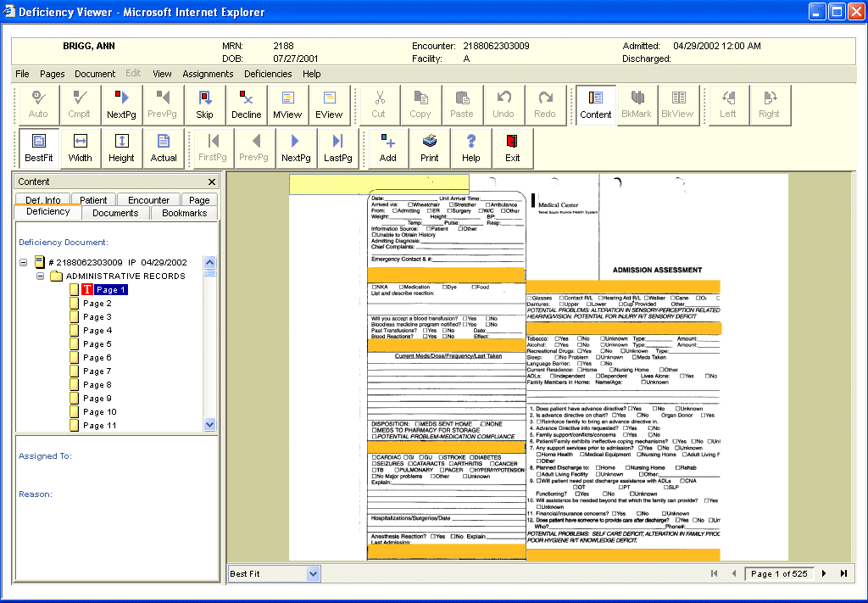868x603 pixels.
Task: Switch to the Patient tab
Action: (x=93, y=200)
